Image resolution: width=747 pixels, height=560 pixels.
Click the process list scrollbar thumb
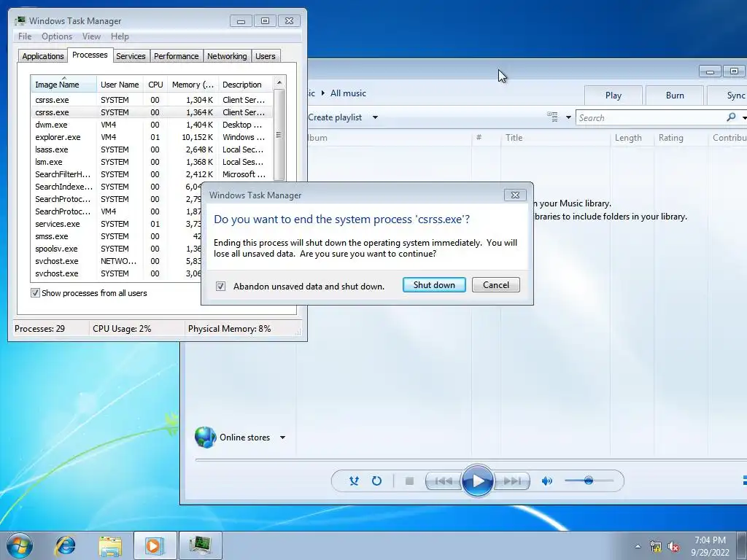coord(279,135)
